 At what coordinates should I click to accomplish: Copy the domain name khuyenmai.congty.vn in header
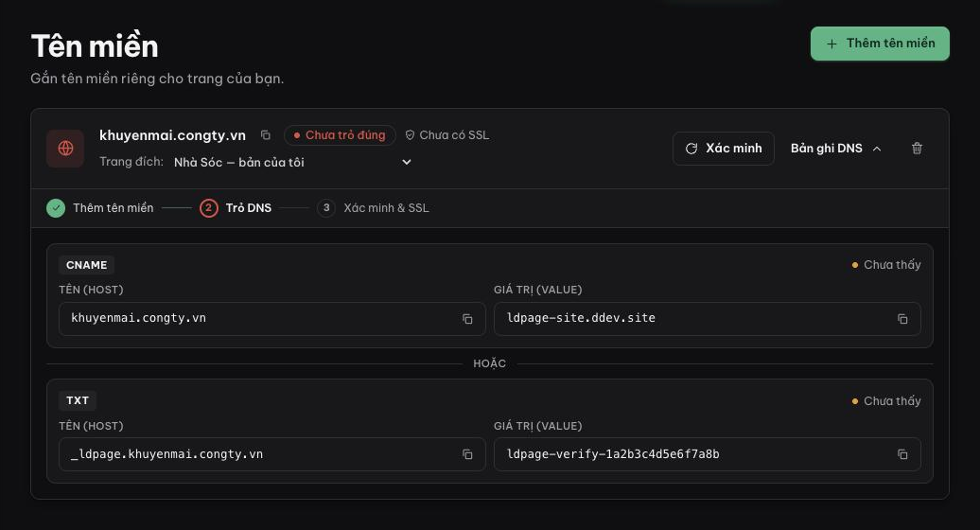pyautogui.click(x=266, y=135)
